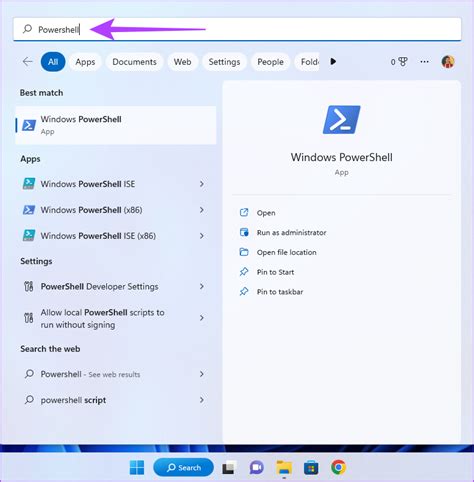Image resolution: width=474 pixels, height=482 pixels.
Task: Show more filters with the play arrow
Action: [x=333, y=61]
